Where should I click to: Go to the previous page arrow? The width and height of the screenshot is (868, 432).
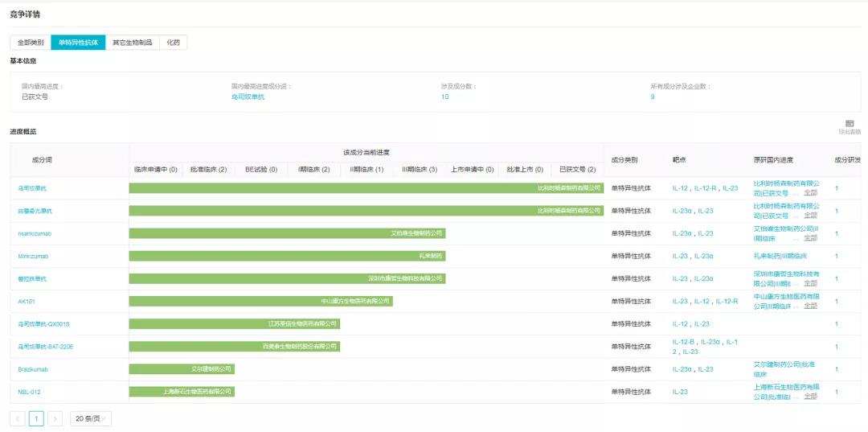click(x=18, y=418)
